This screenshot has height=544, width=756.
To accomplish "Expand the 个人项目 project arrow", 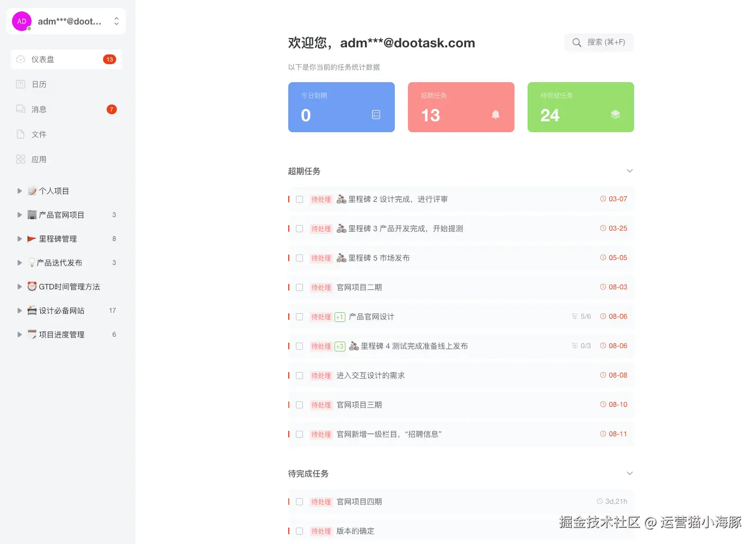I will pyautogui.click(x=20, y=191).
